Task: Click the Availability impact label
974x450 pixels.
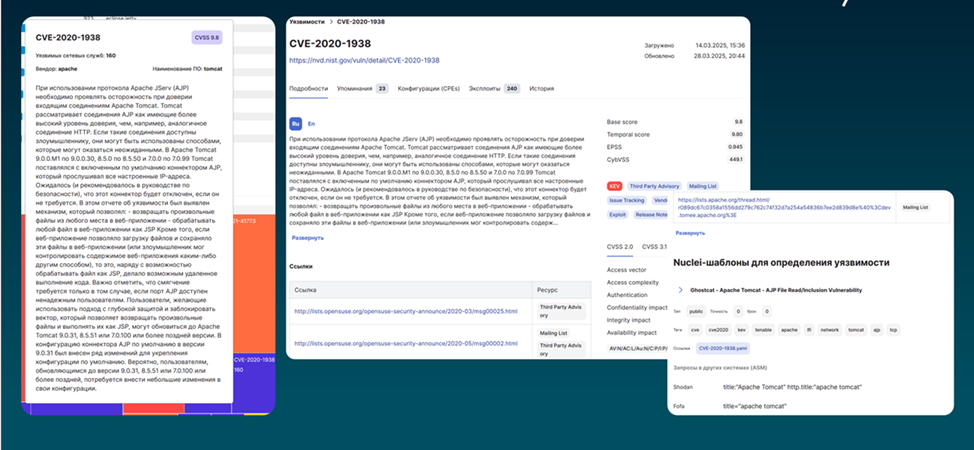Action: pos(632,331)
